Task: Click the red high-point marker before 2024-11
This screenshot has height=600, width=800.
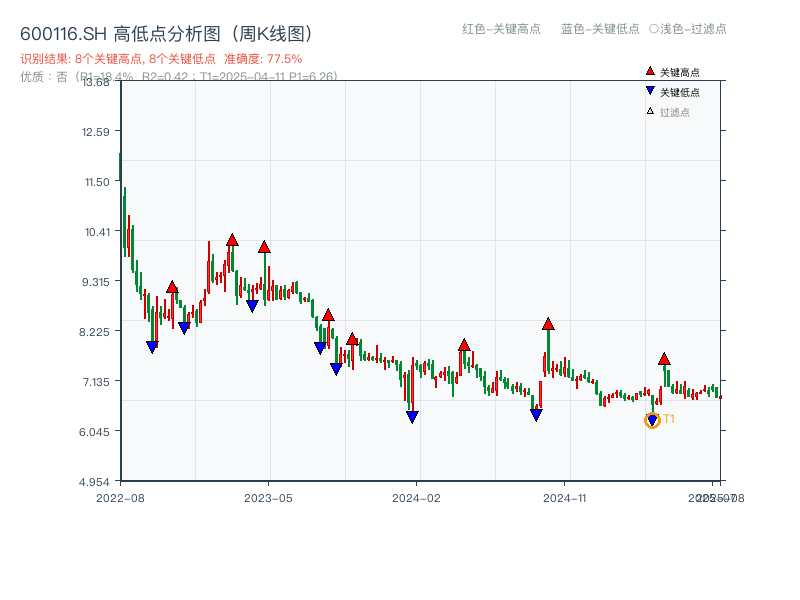Action: [x=548, y=323]
